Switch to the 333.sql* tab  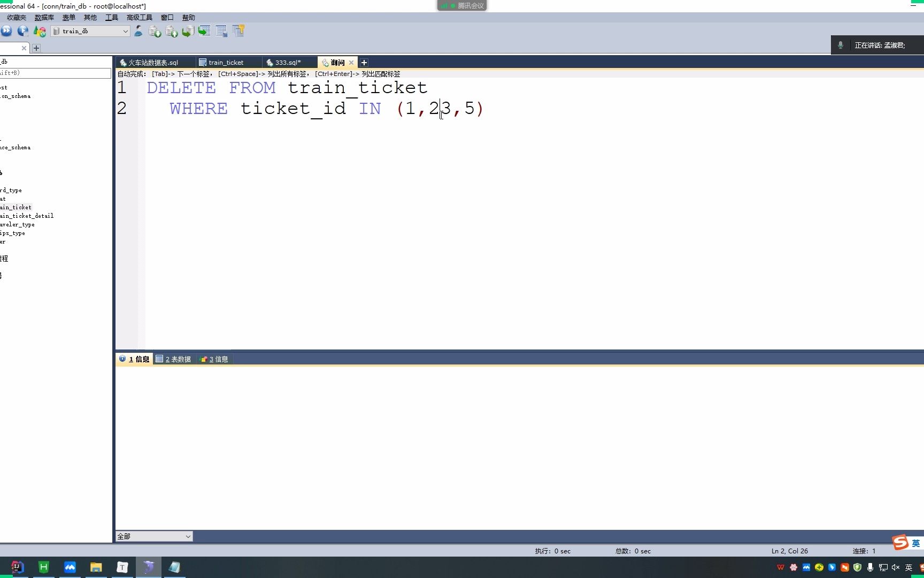tap(289, 63)
